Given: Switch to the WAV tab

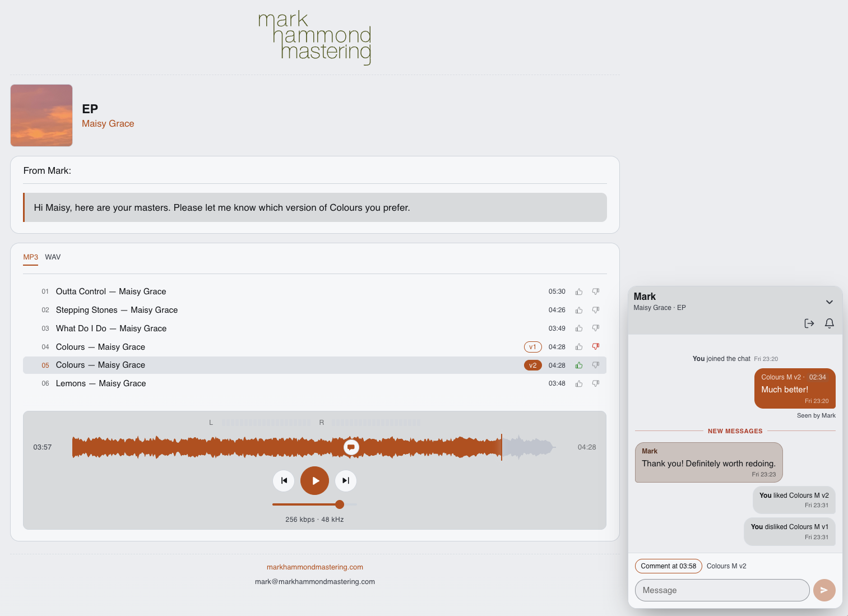Looking at the screenshot, I should [x=53, y=257].
